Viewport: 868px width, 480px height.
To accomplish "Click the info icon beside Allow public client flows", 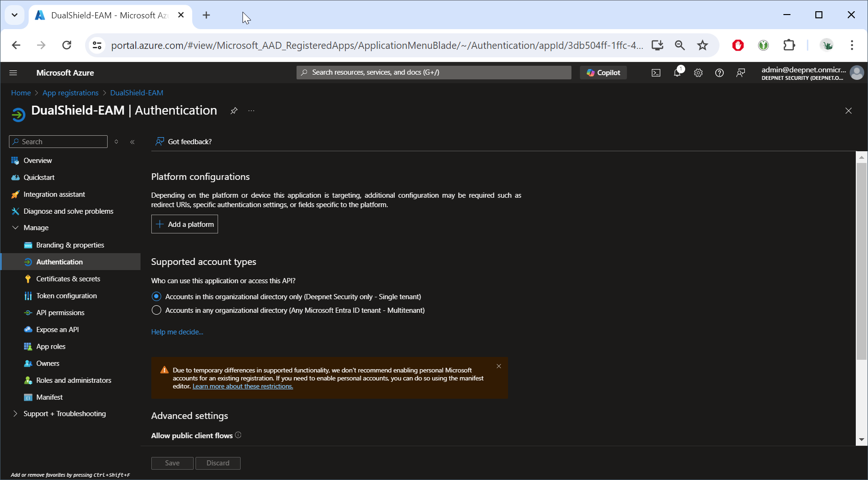I will 238,435.
